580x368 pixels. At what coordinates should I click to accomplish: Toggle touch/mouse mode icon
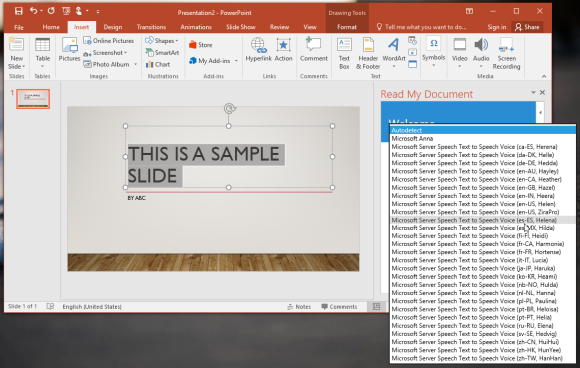[x=78, y=11]
